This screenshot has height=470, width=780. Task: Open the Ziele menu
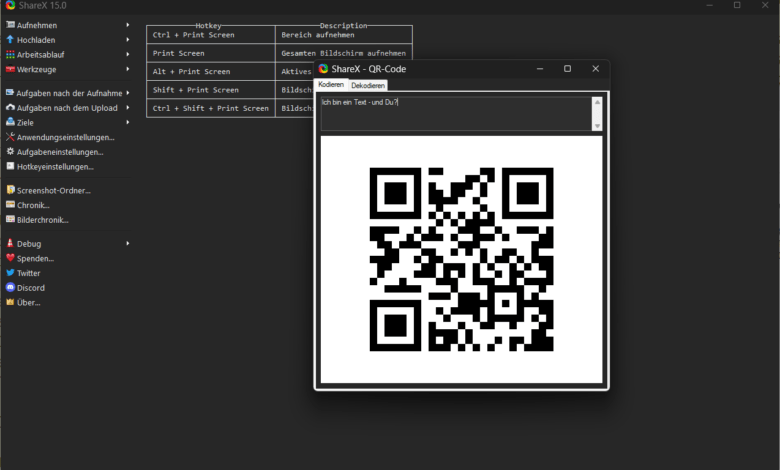tap(25, 122)
